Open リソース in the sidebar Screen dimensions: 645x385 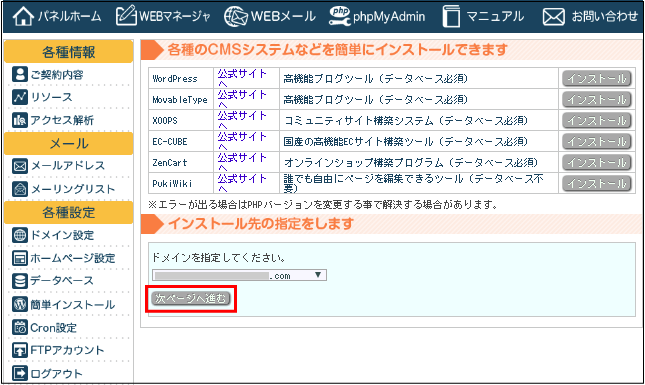tap(42, 97)
